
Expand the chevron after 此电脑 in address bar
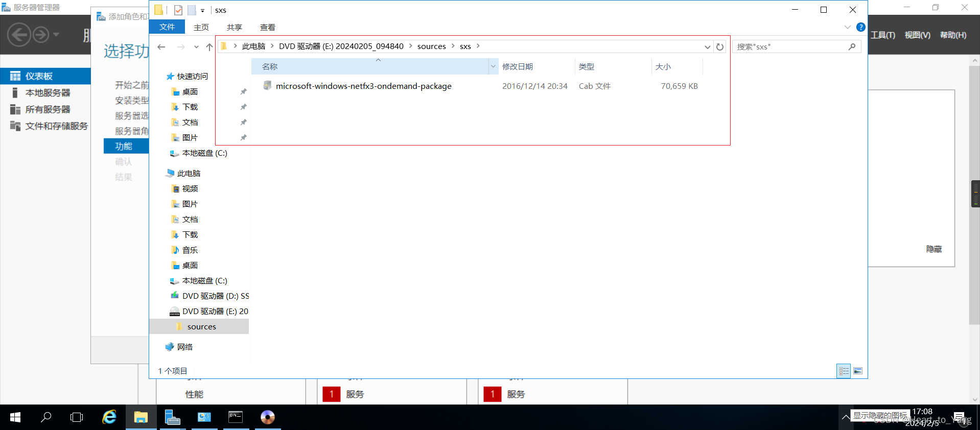tap(272, 46)
